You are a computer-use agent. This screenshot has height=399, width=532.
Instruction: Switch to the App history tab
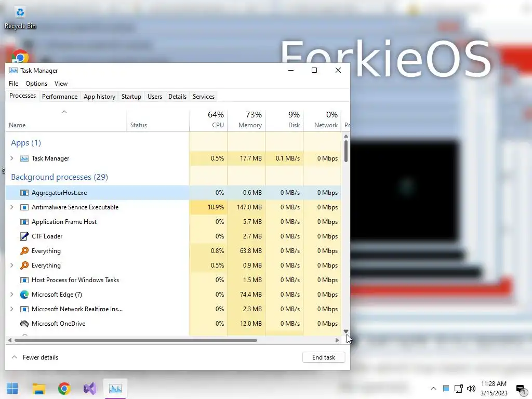[99, 97]
